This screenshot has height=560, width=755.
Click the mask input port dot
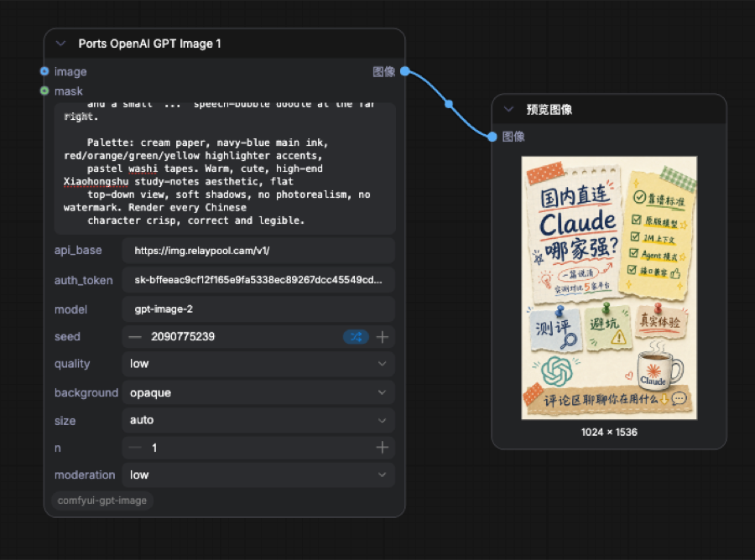(x=44, y=91)
